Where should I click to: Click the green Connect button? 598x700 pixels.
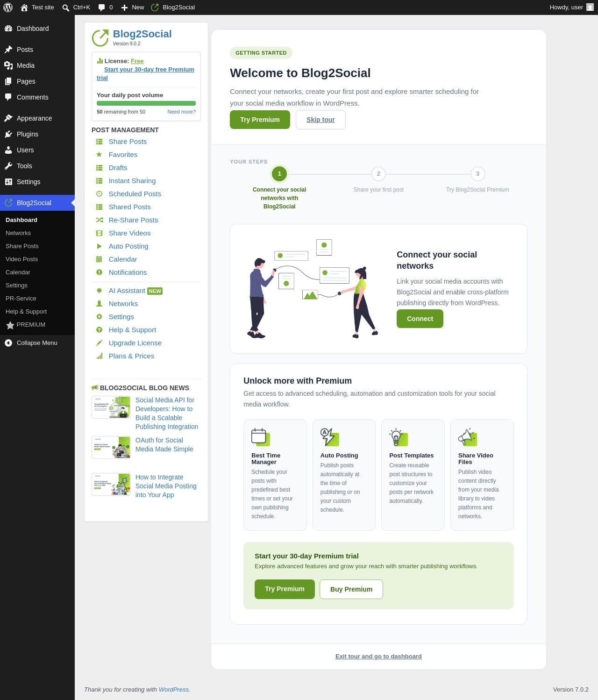[x=420, y=319]
